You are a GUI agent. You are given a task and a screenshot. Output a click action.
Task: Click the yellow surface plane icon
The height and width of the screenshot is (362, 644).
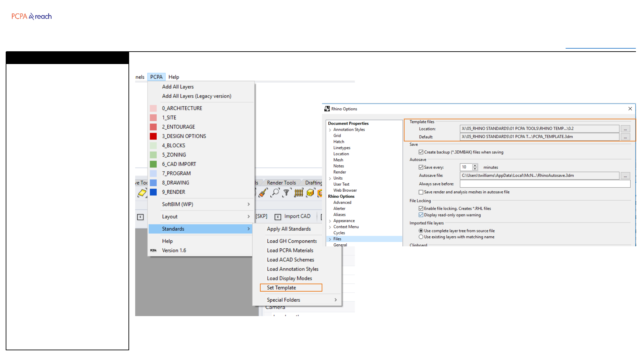142,193
